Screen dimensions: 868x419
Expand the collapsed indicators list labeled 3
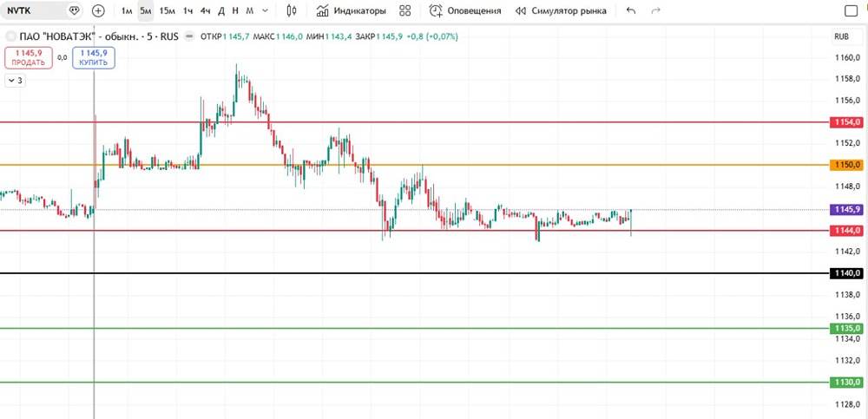pos(16,81)
